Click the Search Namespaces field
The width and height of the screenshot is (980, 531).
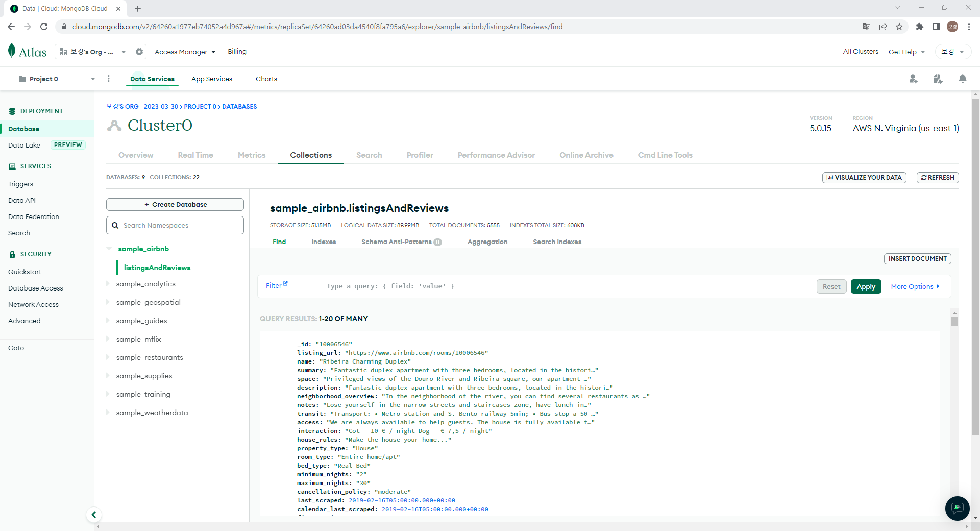(x=175, y=225)
